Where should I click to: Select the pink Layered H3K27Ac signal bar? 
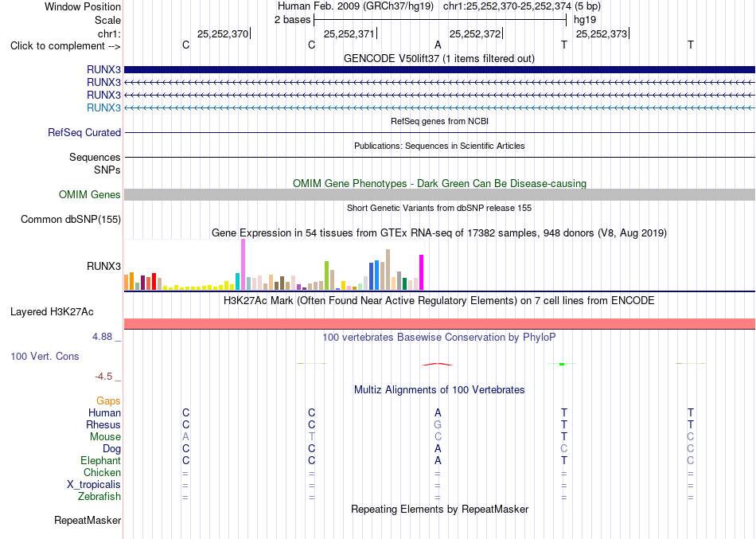439,323
